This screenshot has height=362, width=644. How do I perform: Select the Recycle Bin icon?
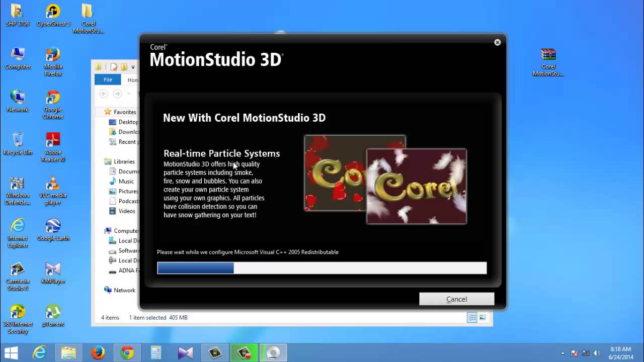pos(18,144)
